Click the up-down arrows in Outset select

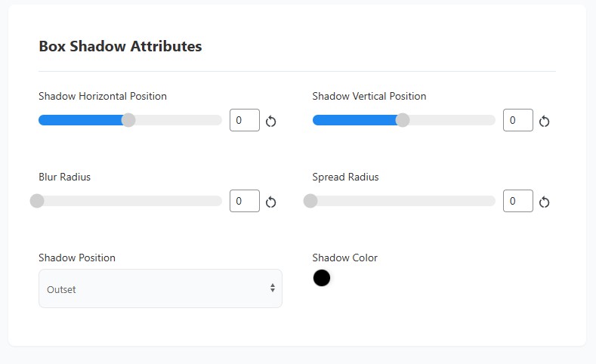pyautogui.click(x=273, y=288)
